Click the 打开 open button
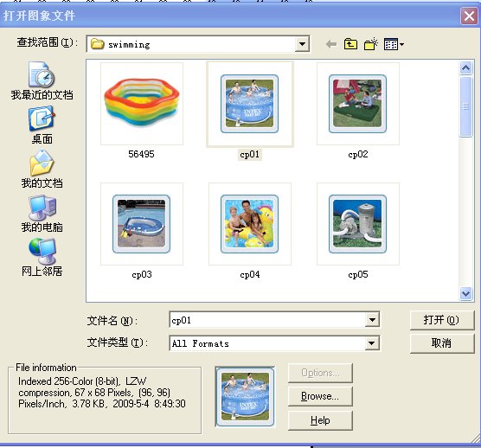The image size is (481, 448). 441,320
